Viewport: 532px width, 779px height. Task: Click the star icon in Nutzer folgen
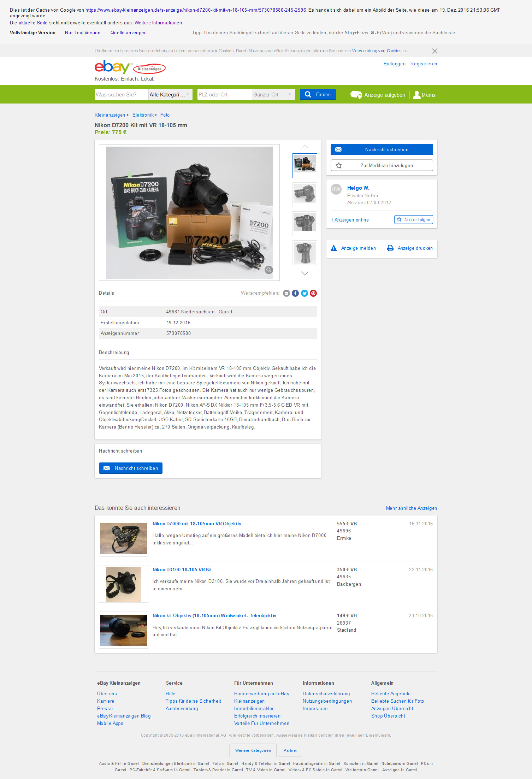point(399,219)
